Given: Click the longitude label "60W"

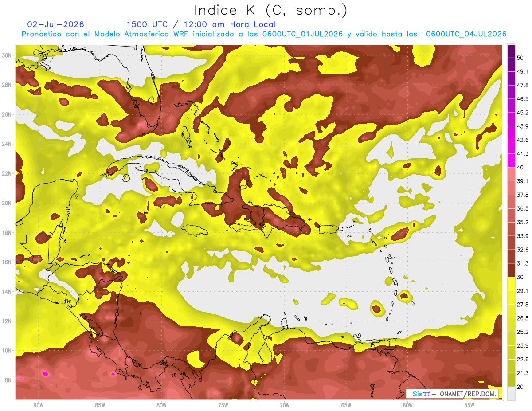Looking at the screenshot, I should point(408,406).
